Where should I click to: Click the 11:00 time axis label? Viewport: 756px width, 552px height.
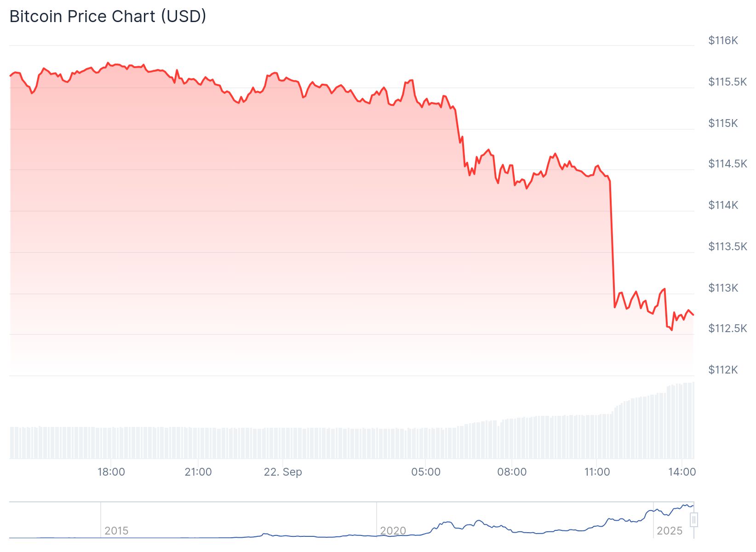pyautogui.click(x=597, y=472)
